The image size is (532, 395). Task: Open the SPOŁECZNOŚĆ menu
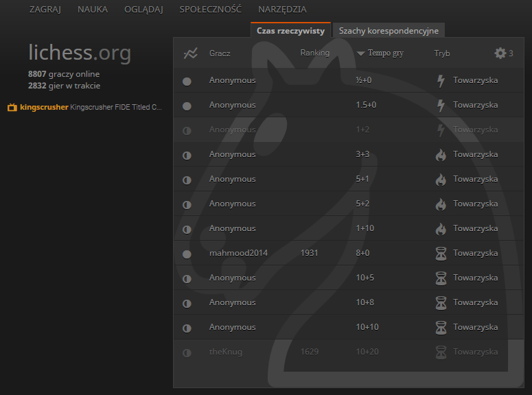(210, 10)
